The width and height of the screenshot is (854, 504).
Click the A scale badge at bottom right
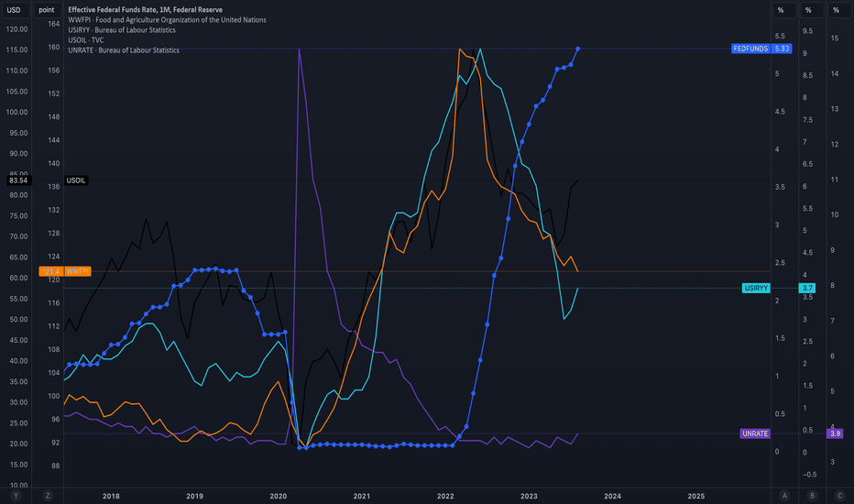tap(784, 495)
